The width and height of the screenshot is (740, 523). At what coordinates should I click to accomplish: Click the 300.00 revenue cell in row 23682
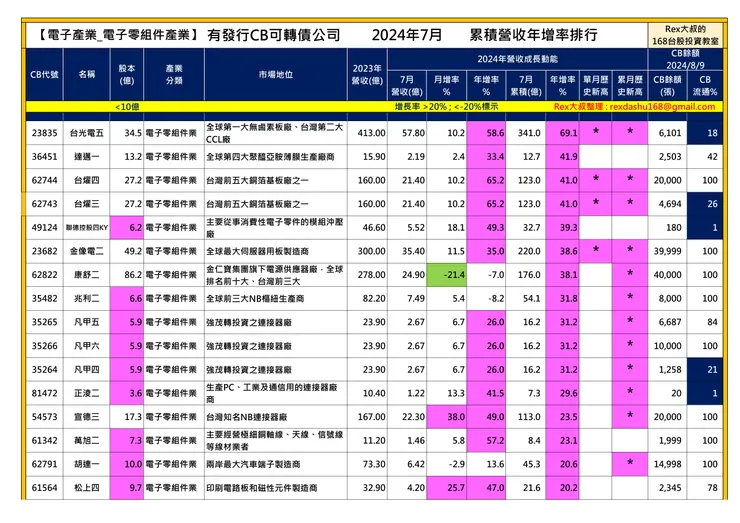pos(367,251)
